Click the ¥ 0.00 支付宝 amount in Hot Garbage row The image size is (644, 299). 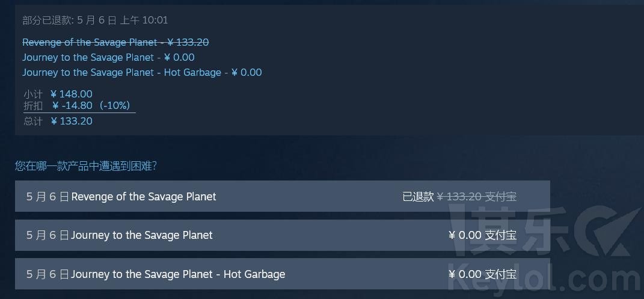pos(483,274)
